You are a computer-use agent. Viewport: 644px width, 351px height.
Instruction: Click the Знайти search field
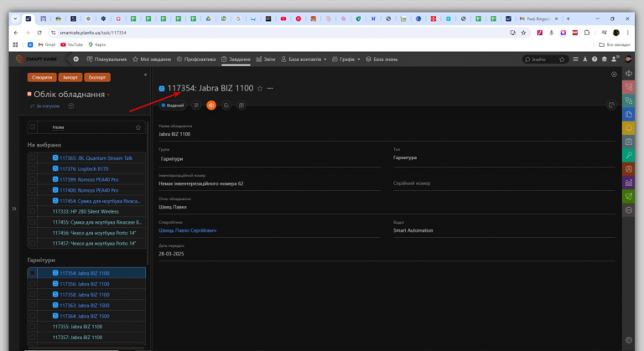540,59
